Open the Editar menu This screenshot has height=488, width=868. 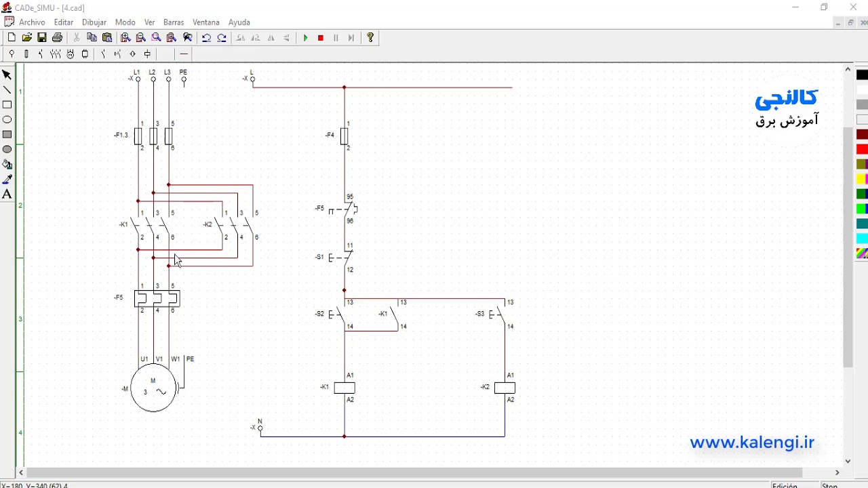(64, 22)
